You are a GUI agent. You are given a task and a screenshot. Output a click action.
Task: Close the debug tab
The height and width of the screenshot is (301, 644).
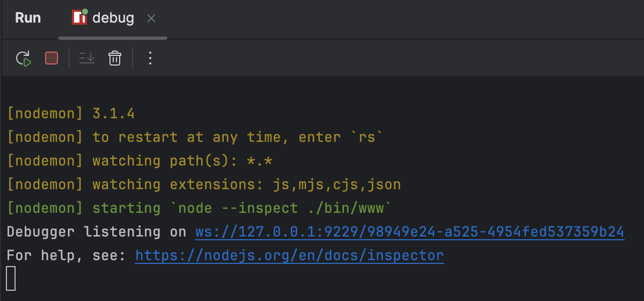[x=151, y=18]
